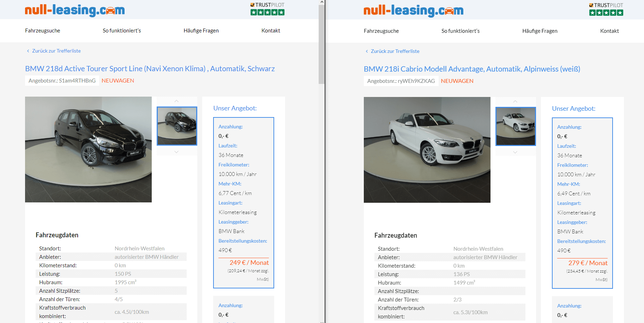Click the large black BMW photo
The height and width of the screenshot is (323, 644).
pyautogui.click(x=88, y=150)
